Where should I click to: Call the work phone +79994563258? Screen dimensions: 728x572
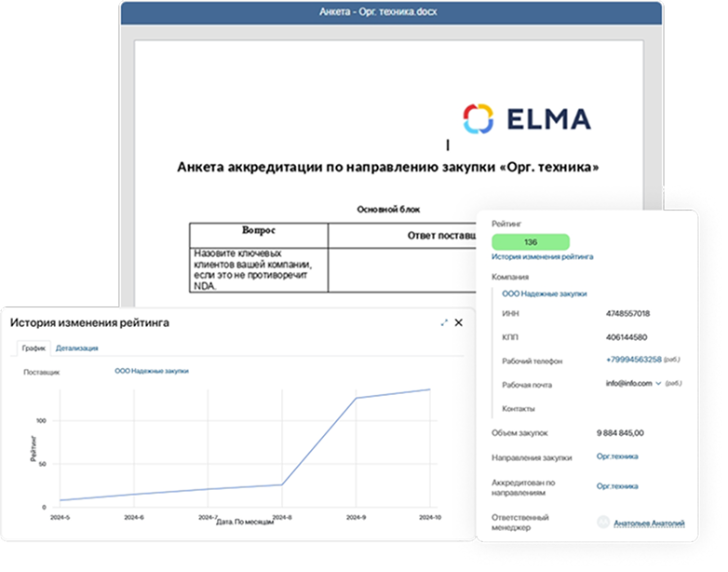pyautogui.click(x=634, y=360)
